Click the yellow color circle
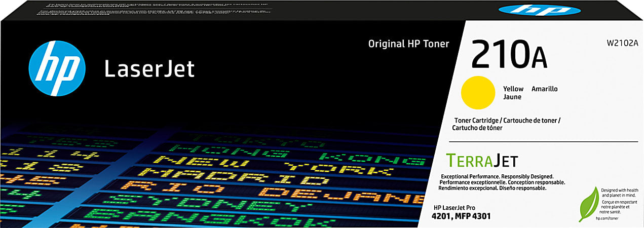Screen dimensions: 644x228 click(x=478, y=92)
